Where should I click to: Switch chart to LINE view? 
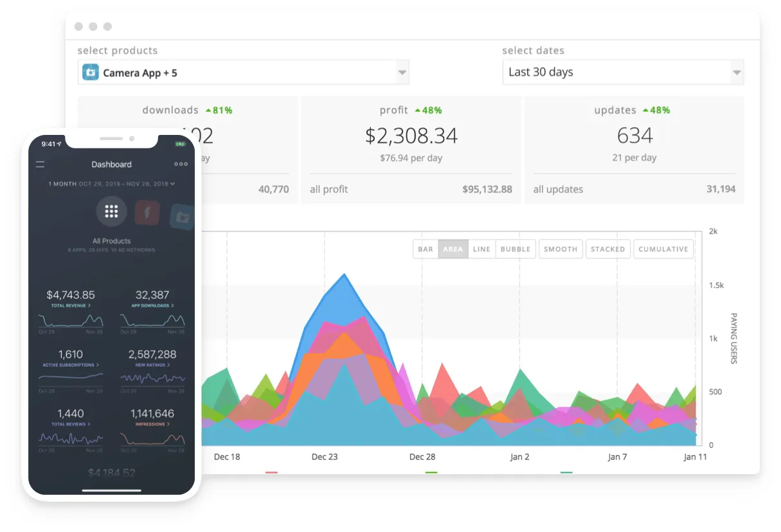pyautogui.click(x=481, y=249)
